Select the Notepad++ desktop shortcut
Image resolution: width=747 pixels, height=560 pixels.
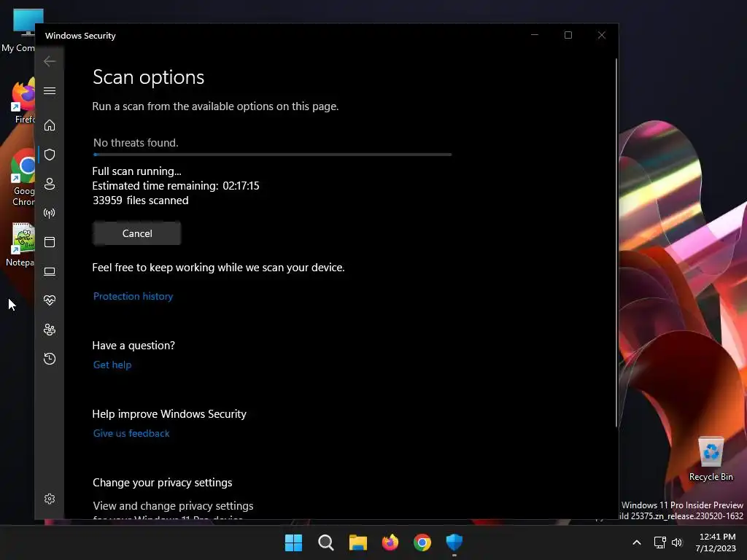20,245
